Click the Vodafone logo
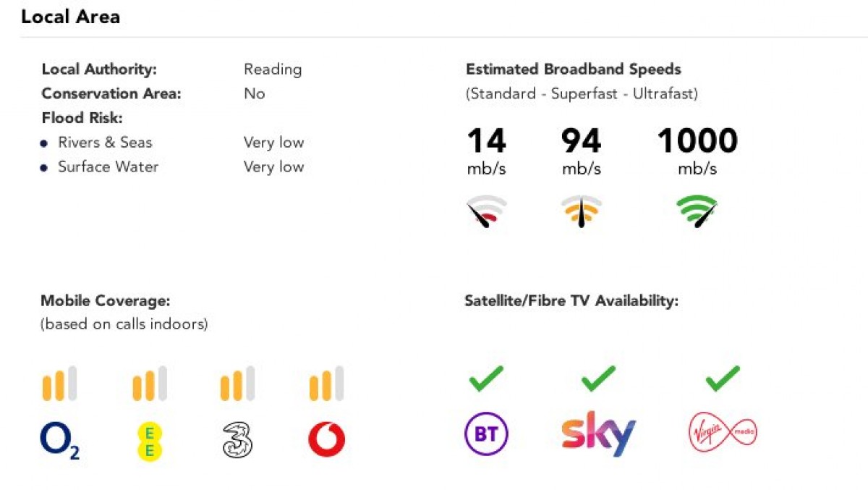This screenshot has height=490, width=868. 326,440
